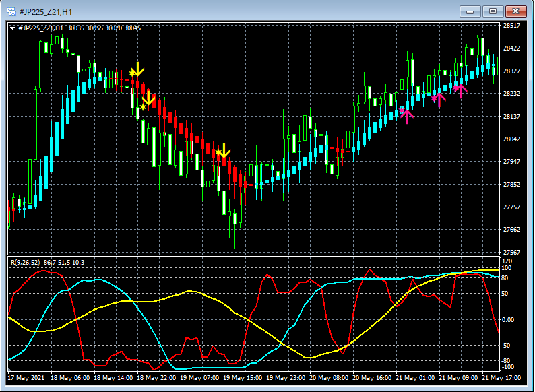The width and height of the screenshot is (535, 392).
Task: Minimize the #JP225_Z21,H1 chart window
Action: pyautogui.click(x=470, y=11)
